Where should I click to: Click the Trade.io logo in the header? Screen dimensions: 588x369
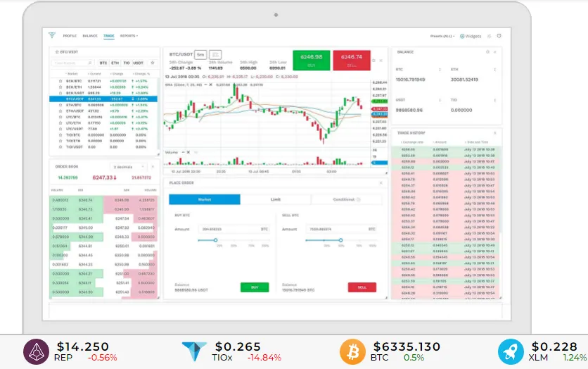click(52, 35)
